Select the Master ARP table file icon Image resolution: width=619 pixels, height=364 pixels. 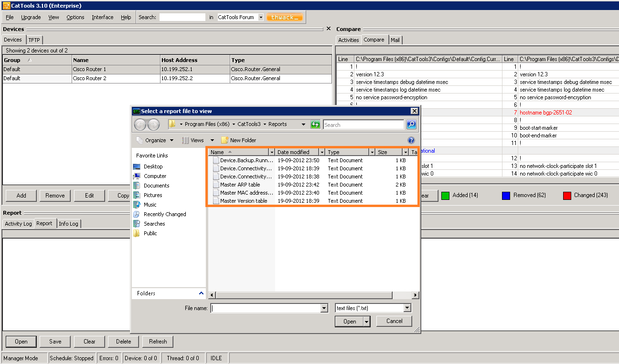(215, 185)
